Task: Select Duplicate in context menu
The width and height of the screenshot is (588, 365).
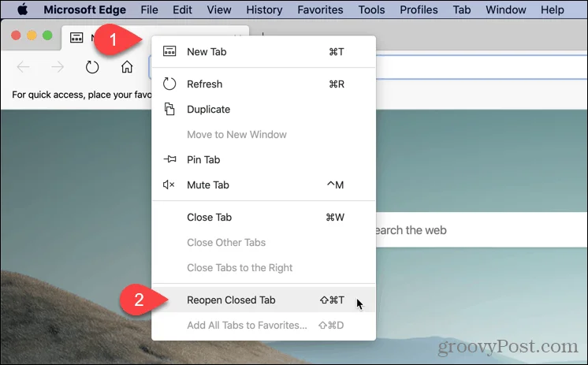Action: [263, 109]
